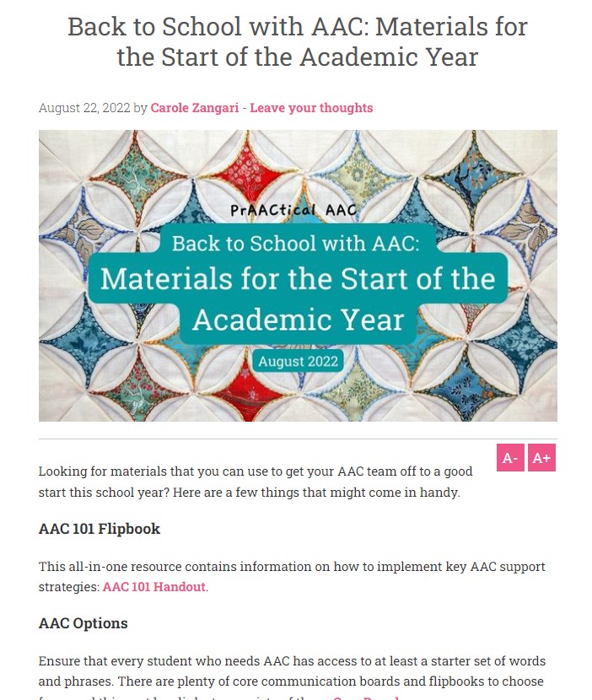592x700 pixels.
Task: Select the AAC 101 Flipbook heading
Action: coord(100,529)
